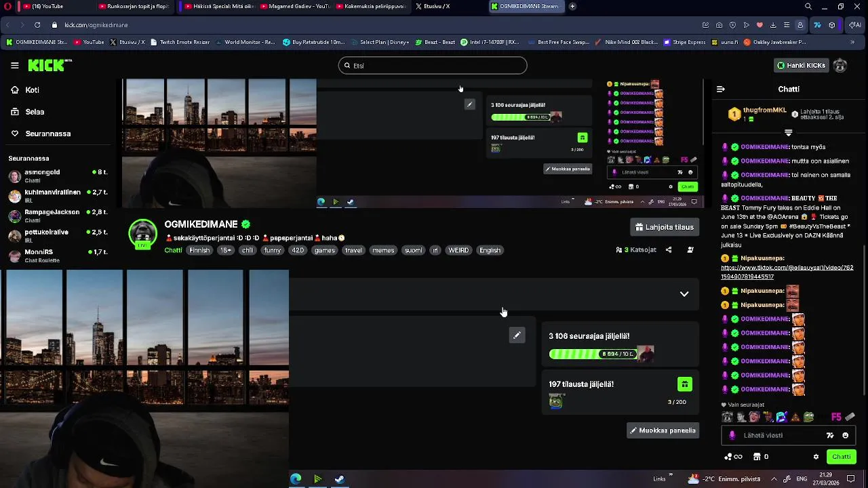Screen dimensions: 868x488
Task: Click the green Chatti send button
Action: coord(841,457)
